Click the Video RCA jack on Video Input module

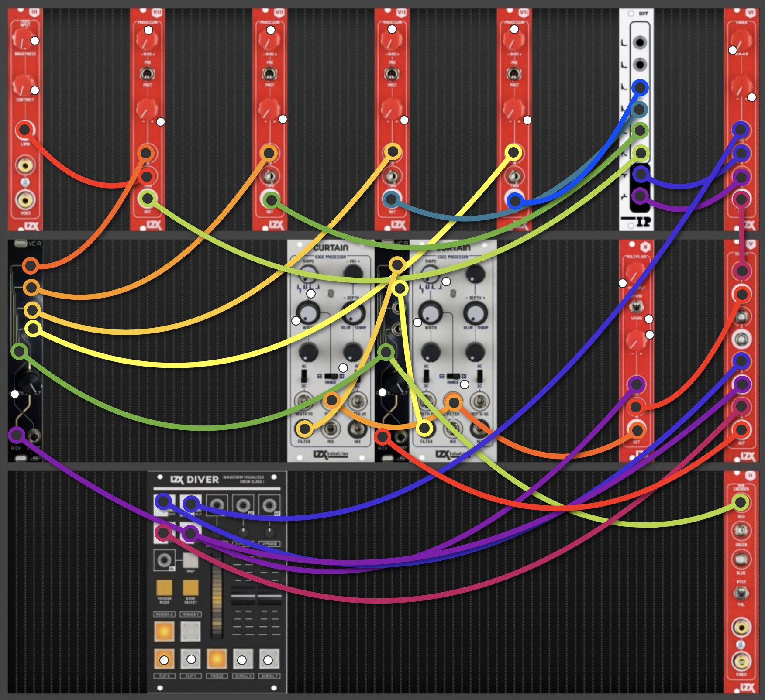pos(25,200)
